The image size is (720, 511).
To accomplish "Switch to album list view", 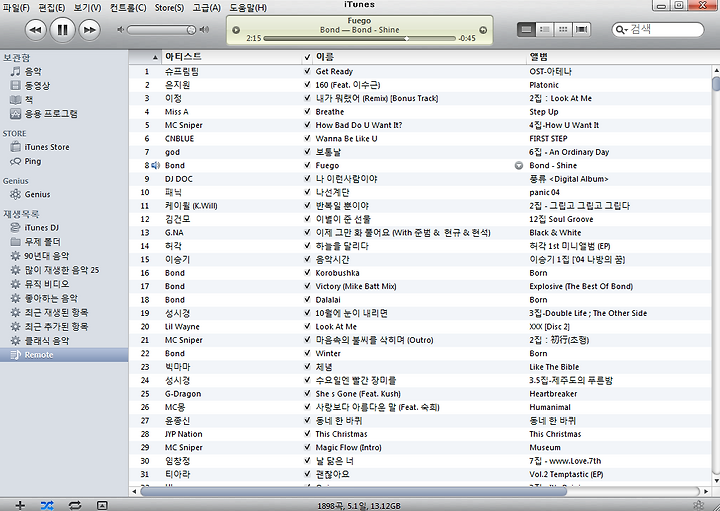I will [545, 30].
